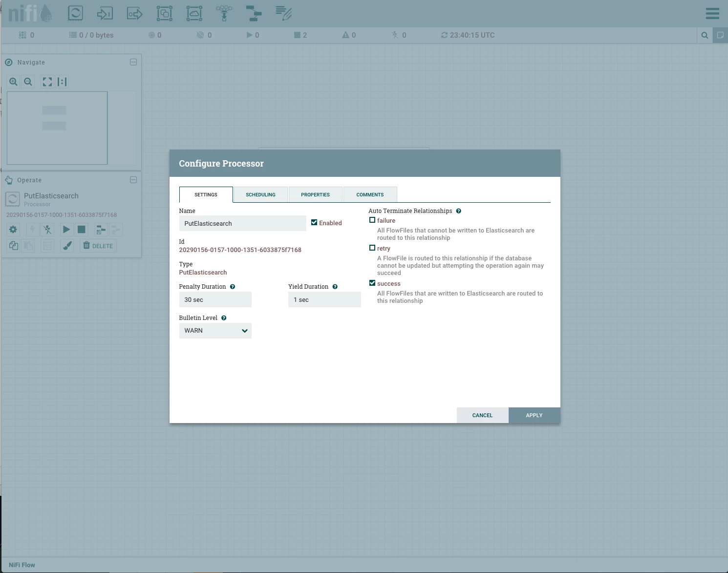Uncheck the success auto-terminate relationship
This screenshot has height=573, width=728.
(x=372, y=283)
